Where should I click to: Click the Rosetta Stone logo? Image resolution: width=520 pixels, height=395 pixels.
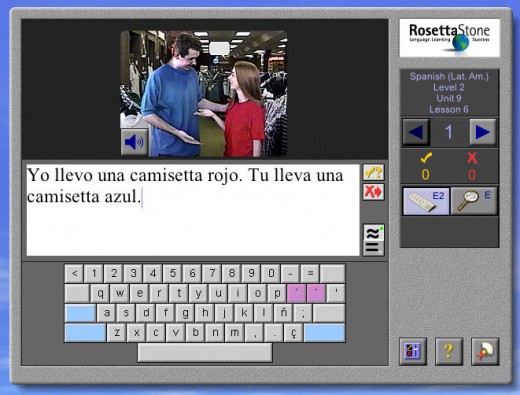coord(450,38)
